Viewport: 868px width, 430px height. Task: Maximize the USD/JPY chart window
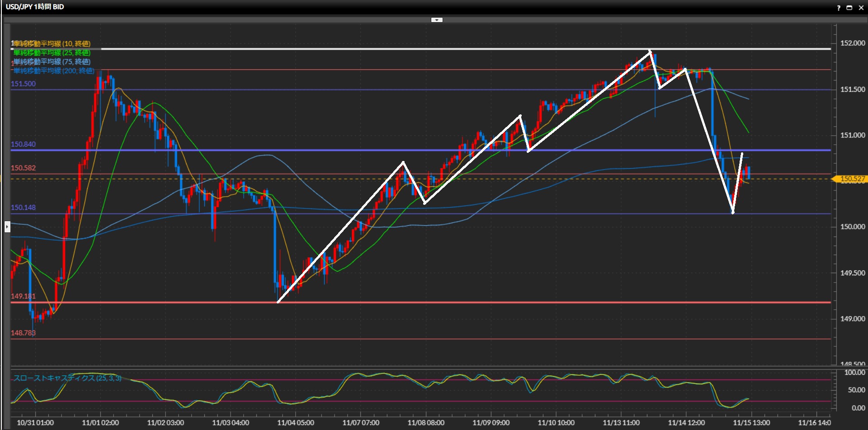tap(849, 8)
